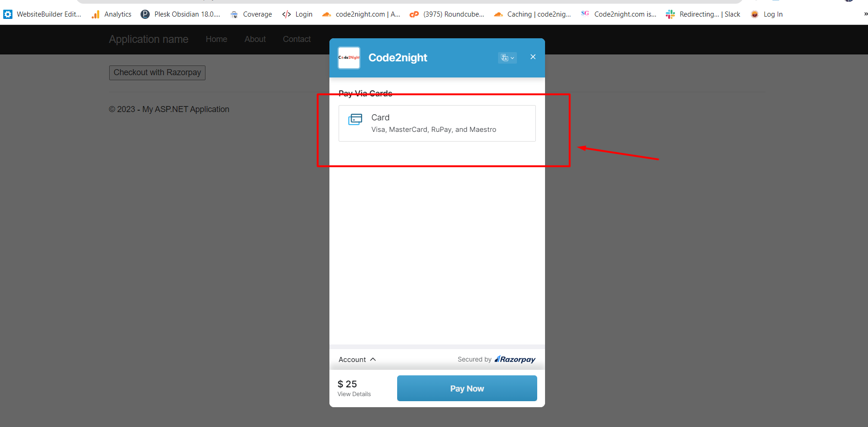Go to the Home nav link

click(217, 39)
